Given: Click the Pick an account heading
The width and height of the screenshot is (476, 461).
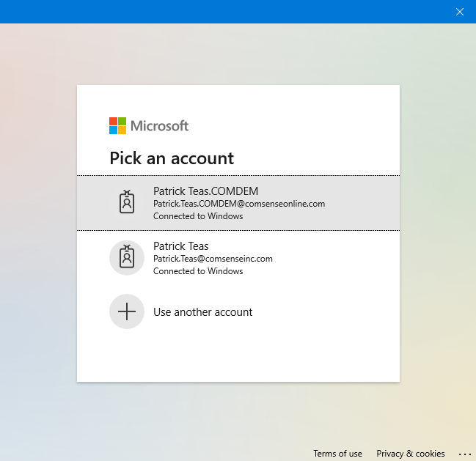Looking at the screenshot, I should [x=172, y=158].
